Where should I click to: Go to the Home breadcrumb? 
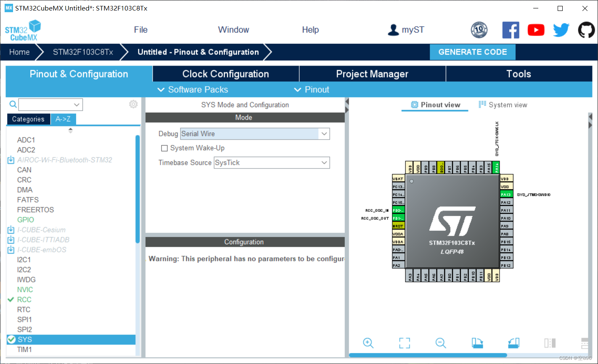click(x=20, y=52)
